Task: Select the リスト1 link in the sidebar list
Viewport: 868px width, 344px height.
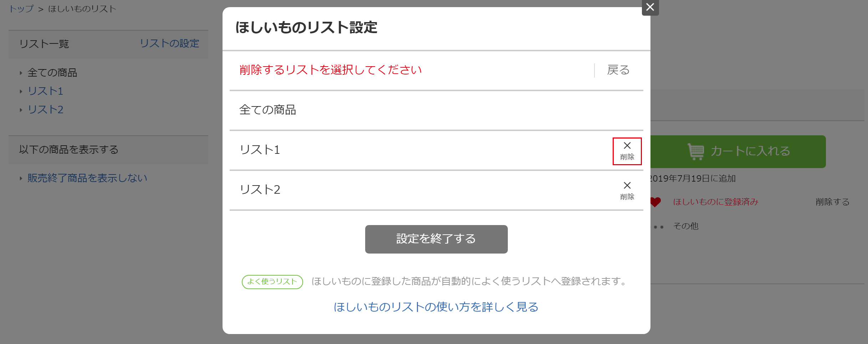Action: [46, 91]
